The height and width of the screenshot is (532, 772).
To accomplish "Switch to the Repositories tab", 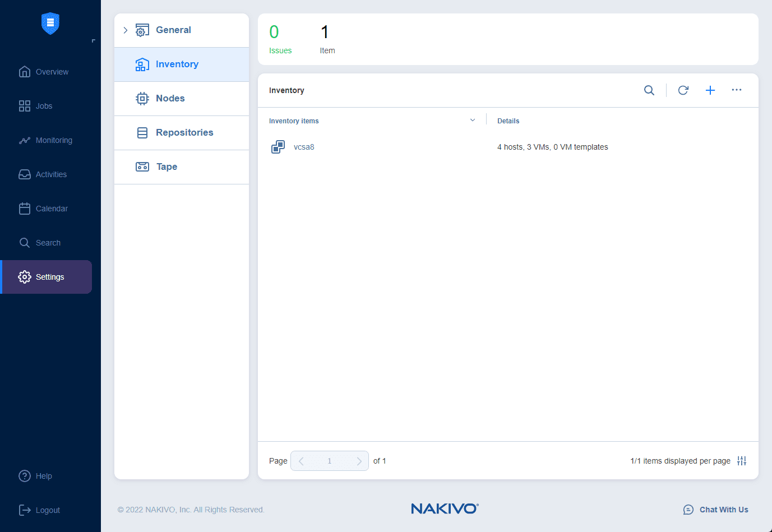I will pyautogui.click(x=185, y=132).
